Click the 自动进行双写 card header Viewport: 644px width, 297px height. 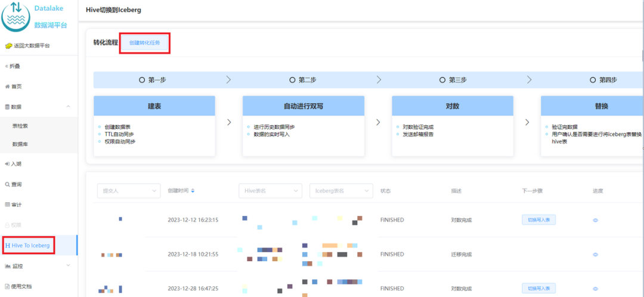click(304, 106)
